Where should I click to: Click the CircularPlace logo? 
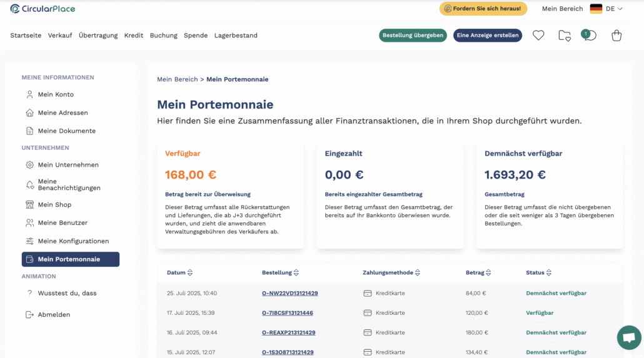coord(43,9)
